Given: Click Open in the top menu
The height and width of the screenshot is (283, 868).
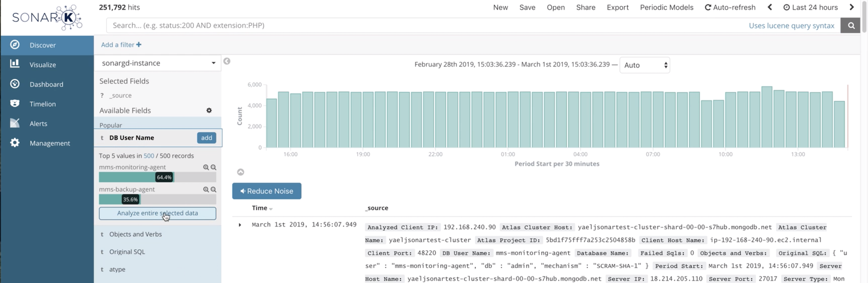Looking at the screenshot, I should click(x=556, y=7).
